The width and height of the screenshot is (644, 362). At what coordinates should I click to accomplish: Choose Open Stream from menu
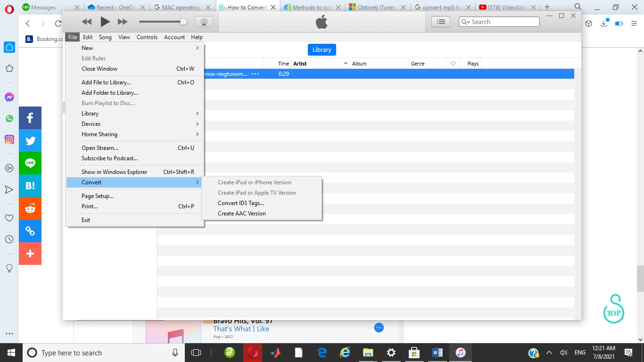click(134, 148)
